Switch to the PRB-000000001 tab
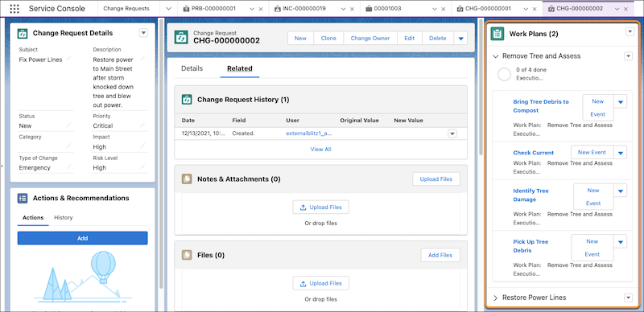This screenshot has height=312, width=644. 213,8
